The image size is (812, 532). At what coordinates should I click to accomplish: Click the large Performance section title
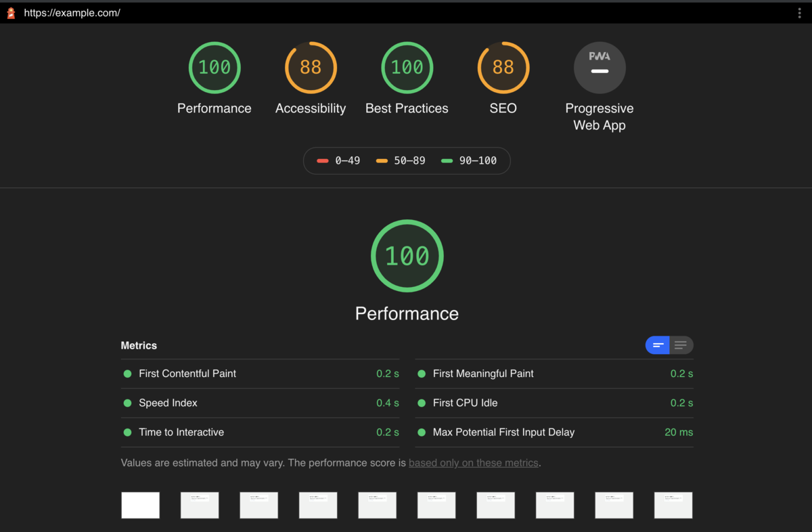click(407, 313)
